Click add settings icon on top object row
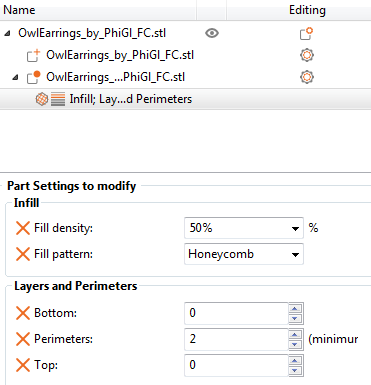The width and height of the screenshot is (371, 385). tap(306, 33)
